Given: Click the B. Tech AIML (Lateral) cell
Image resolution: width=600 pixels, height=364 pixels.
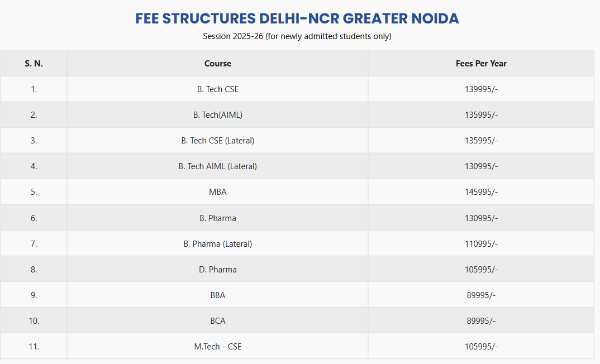Looking at the screenshot, I should click(217, 166).
